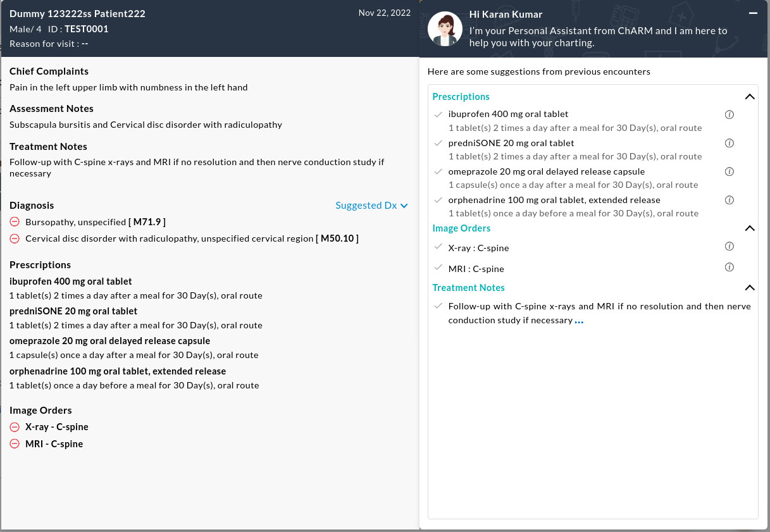Collapse the Treatment Notes suggestions section
This screenshot has height=532, width=770.
point(750,288)
